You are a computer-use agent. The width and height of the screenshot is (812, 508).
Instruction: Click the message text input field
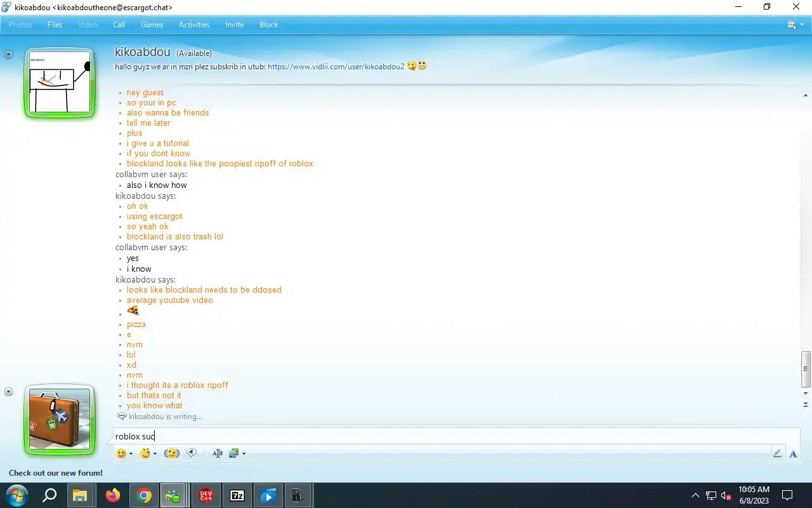456,436
